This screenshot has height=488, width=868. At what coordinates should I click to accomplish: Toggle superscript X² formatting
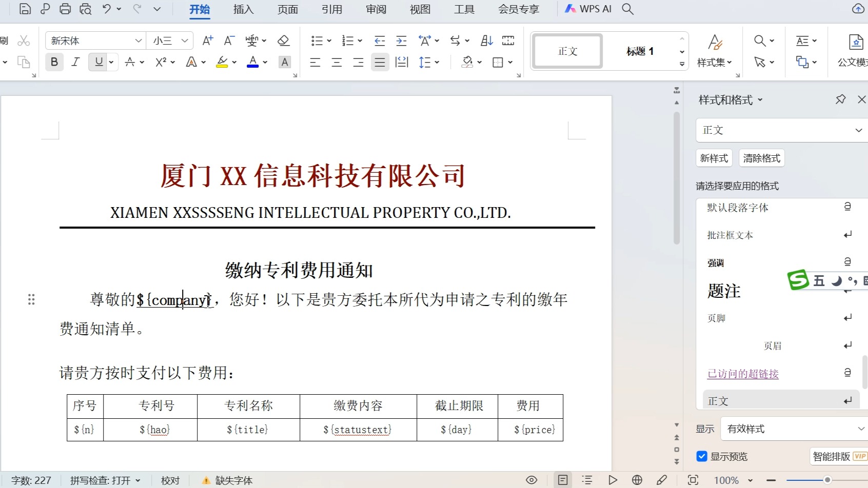161,62
